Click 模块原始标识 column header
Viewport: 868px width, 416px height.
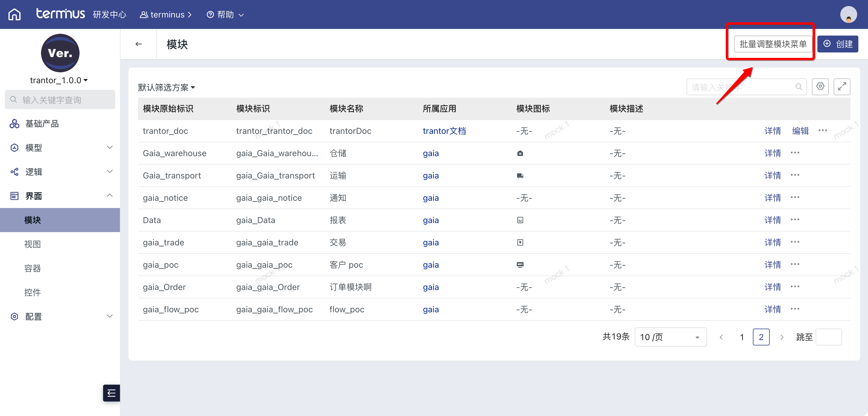click(168, 109)
